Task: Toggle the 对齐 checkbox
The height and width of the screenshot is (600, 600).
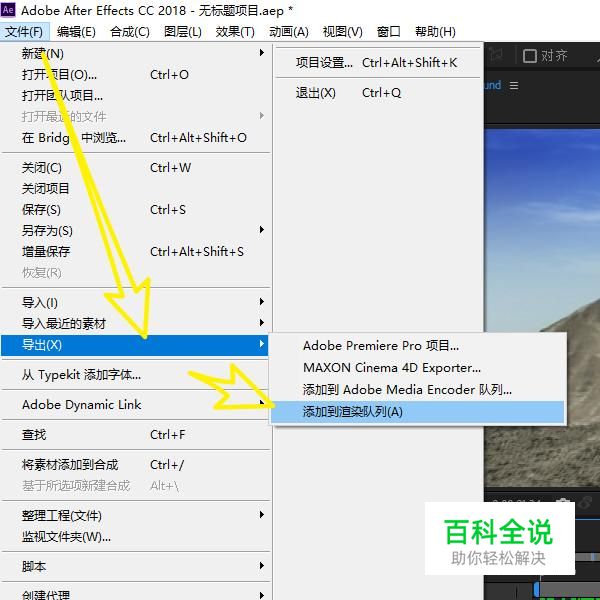Action: [530, 56]
